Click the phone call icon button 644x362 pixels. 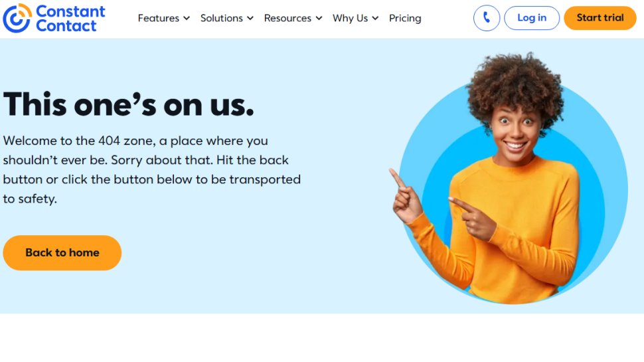coord(486,18)
